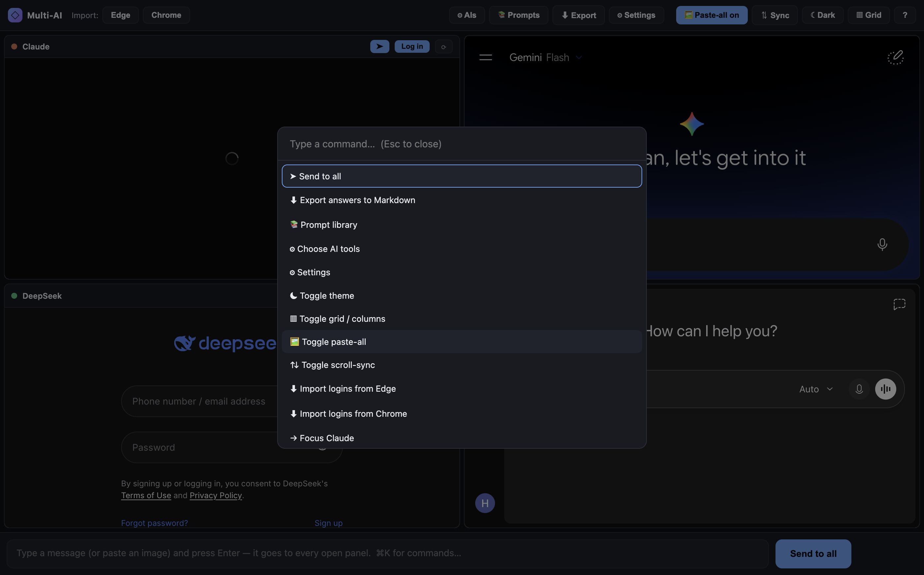Viewport: 924px width, 575px height.
Task: Click the dashed chat bubble icon
Action: coord(899,304)
